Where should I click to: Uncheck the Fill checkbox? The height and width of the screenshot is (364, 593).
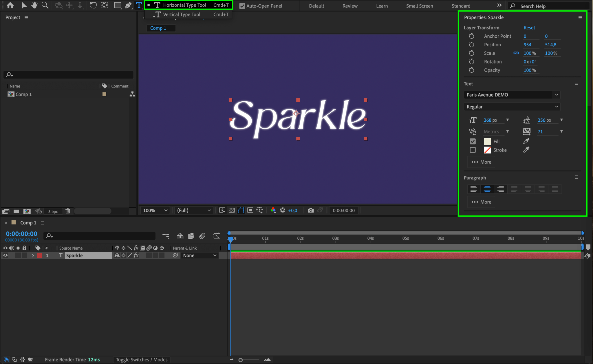473,141
